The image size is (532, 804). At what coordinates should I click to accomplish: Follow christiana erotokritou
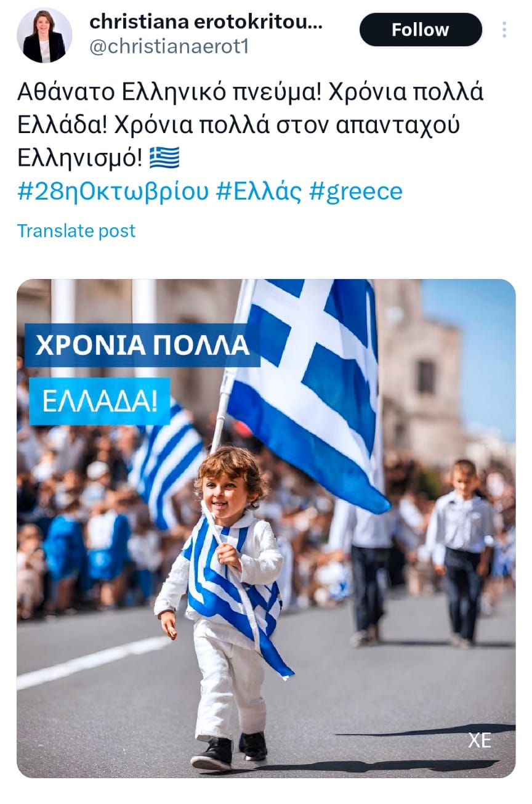421,30
